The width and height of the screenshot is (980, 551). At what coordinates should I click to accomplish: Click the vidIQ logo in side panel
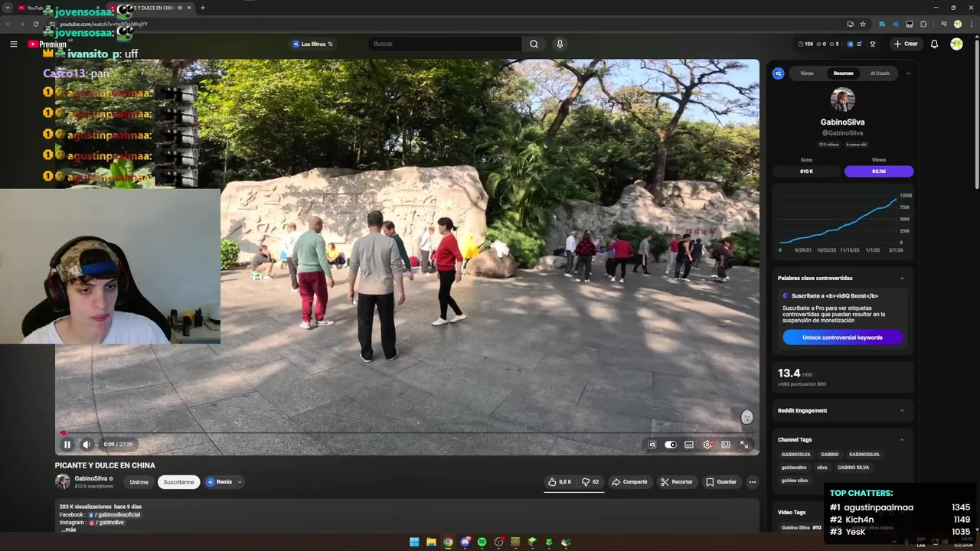click(x=779, y=73)
